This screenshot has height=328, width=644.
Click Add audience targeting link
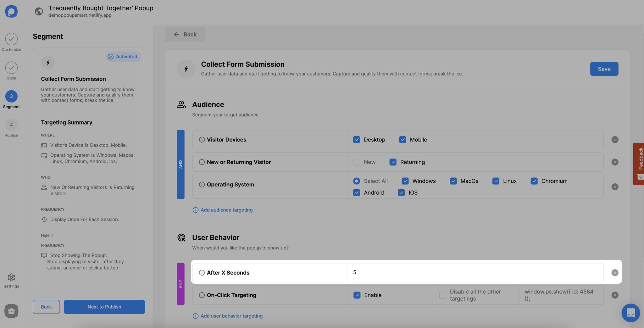(x=223, y=210)
